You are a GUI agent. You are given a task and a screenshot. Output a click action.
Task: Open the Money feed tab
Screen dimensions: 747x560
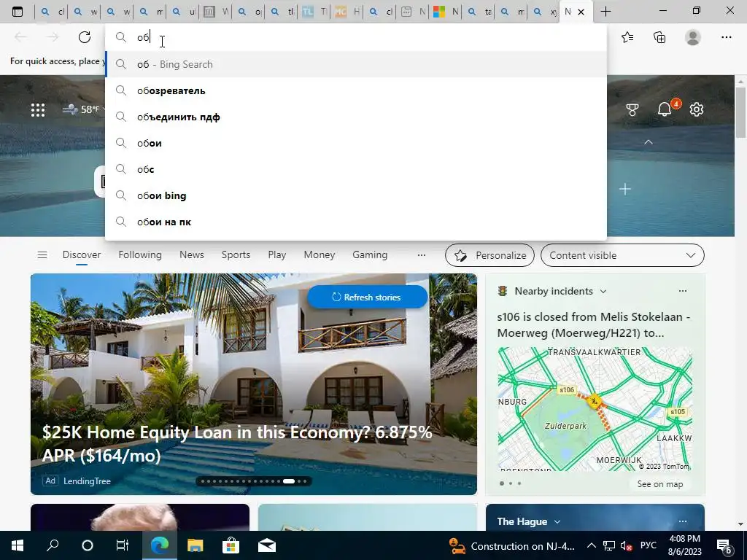point(320,254)
